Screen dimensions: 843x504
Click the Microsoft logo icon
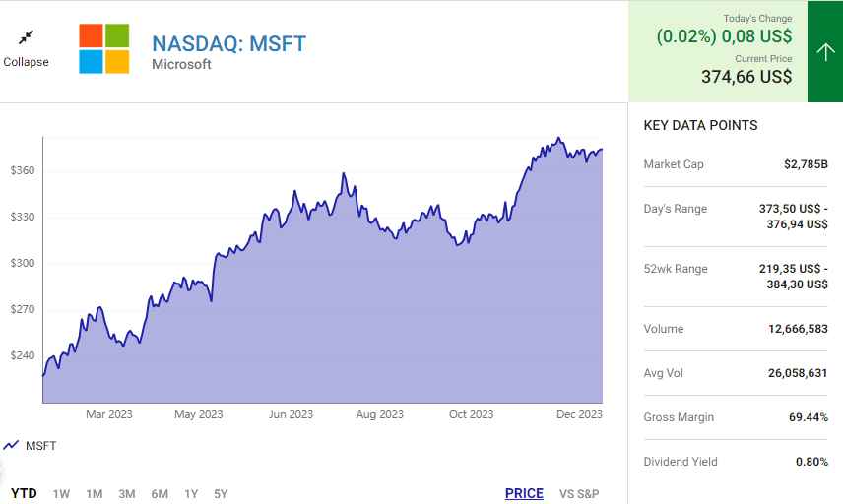coord(104,49)
